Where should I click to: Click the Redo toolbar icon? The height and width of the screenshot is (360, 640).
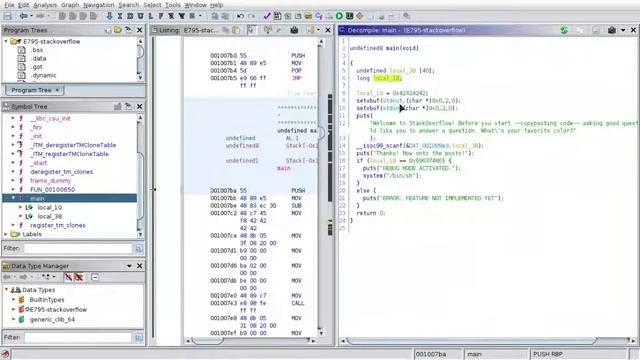251,16
